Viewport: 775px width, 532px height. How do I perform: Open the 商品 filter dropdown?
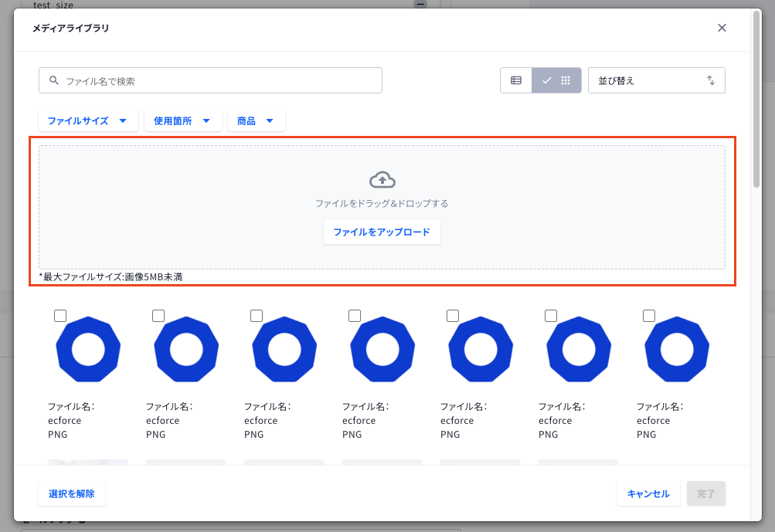[x=256, y=120]
